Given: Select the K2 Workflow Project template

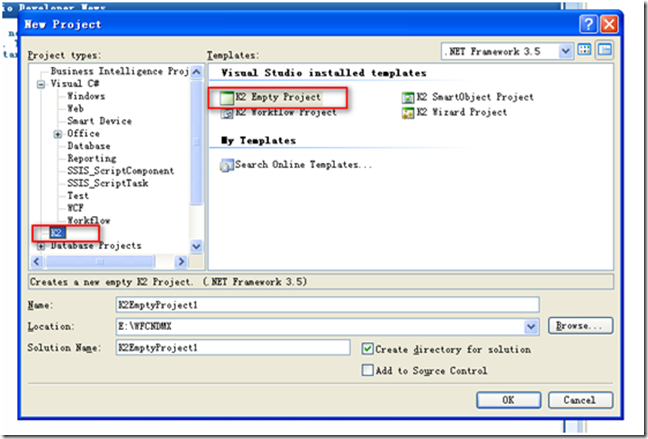Looking at the screenshot, I should [x=279, y=112].
